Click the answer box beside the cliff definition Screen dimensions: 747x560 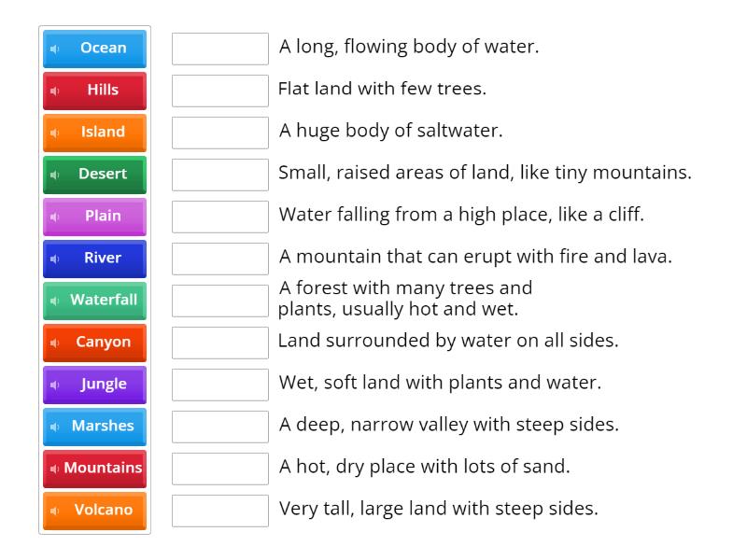[x=219, y=216]
